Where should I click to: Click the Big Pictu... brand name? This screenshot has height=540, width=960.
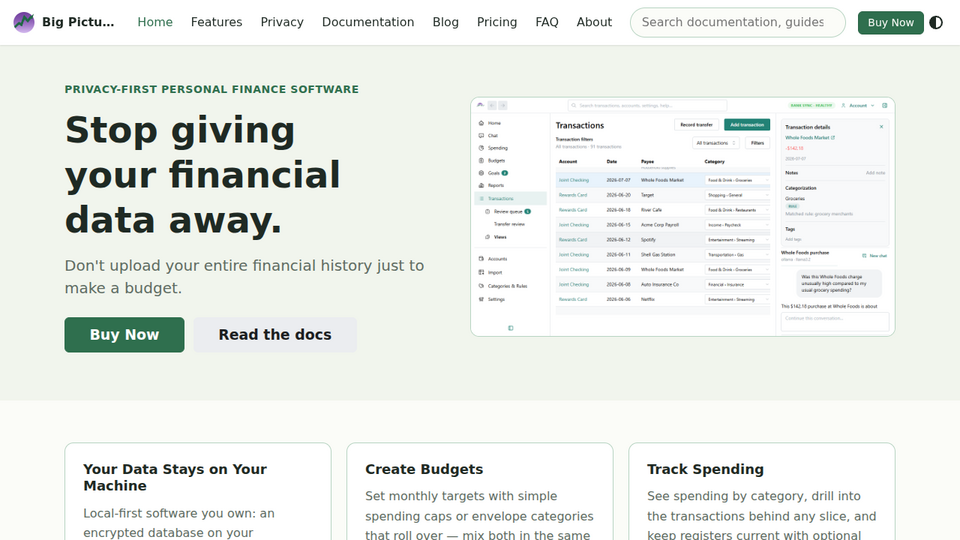pyautogui.click(x=78, y=23)
